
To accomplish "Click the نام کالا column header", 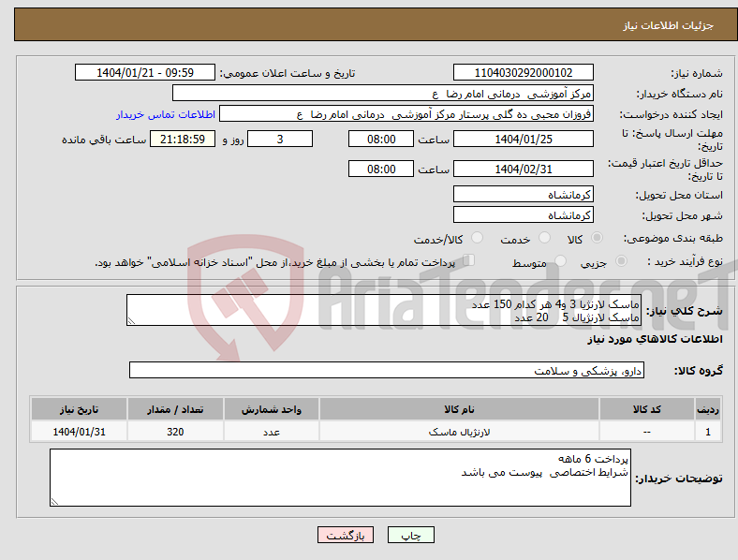I will 459,409.
